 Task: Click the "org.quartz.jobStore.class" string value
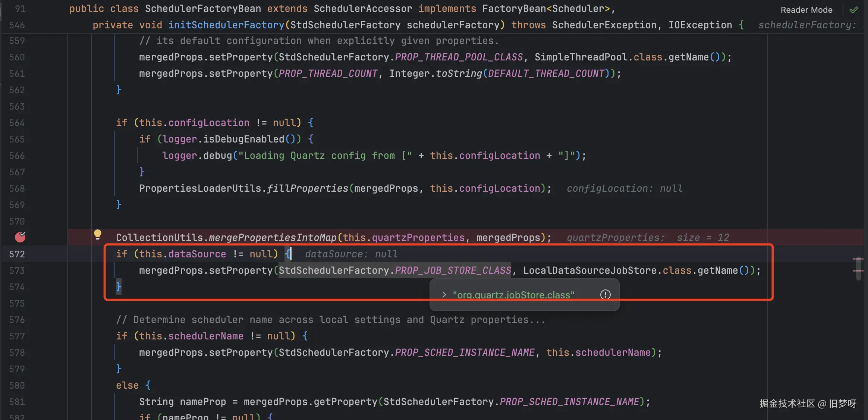pos(513,295)
